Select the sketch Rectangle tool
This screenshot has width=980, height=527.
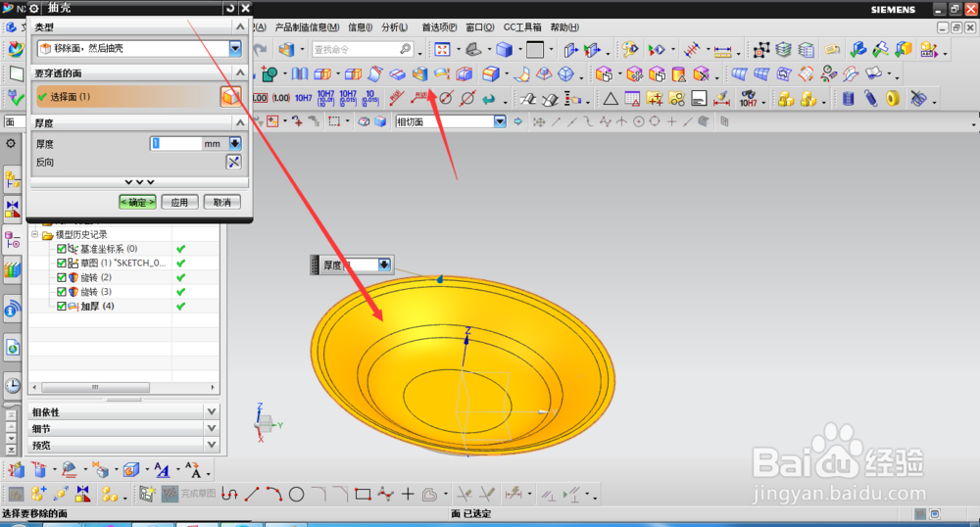pos(363,495)
